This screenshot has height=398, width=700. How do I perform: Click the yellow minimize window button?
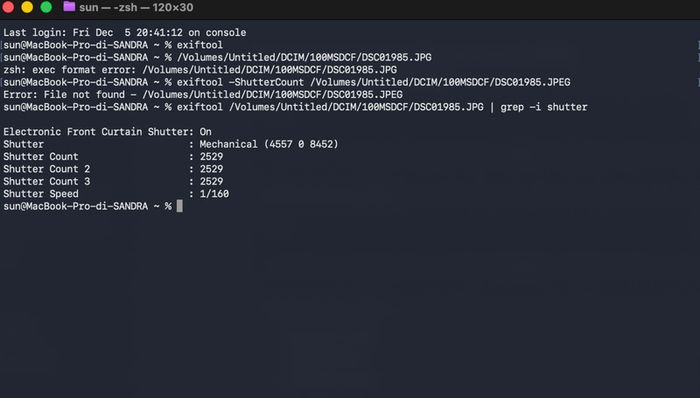point(27,7)
